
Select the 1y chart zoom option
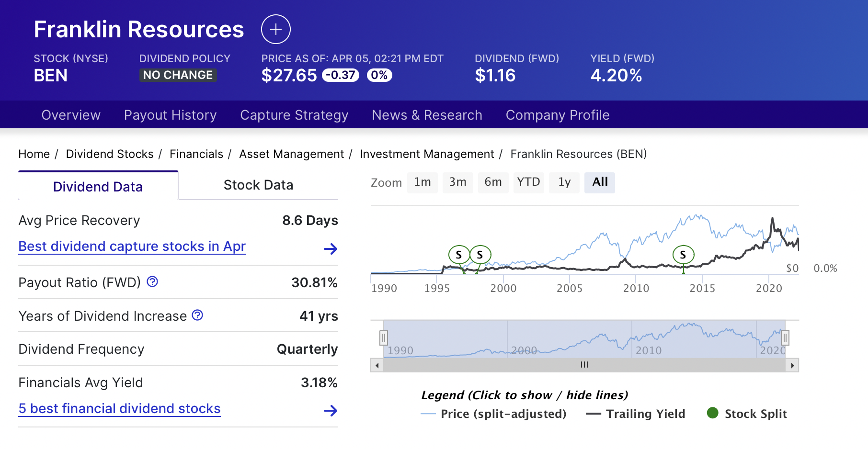pyautogui.click(x=564, y=182)
